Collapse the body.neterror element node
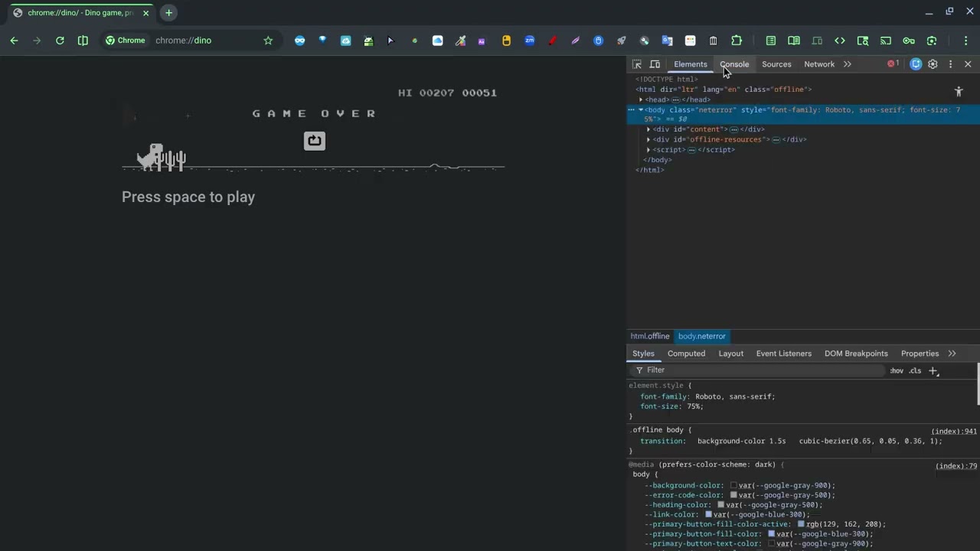The image size is (980, 551). pyautogui.click(x=641, y=110)
